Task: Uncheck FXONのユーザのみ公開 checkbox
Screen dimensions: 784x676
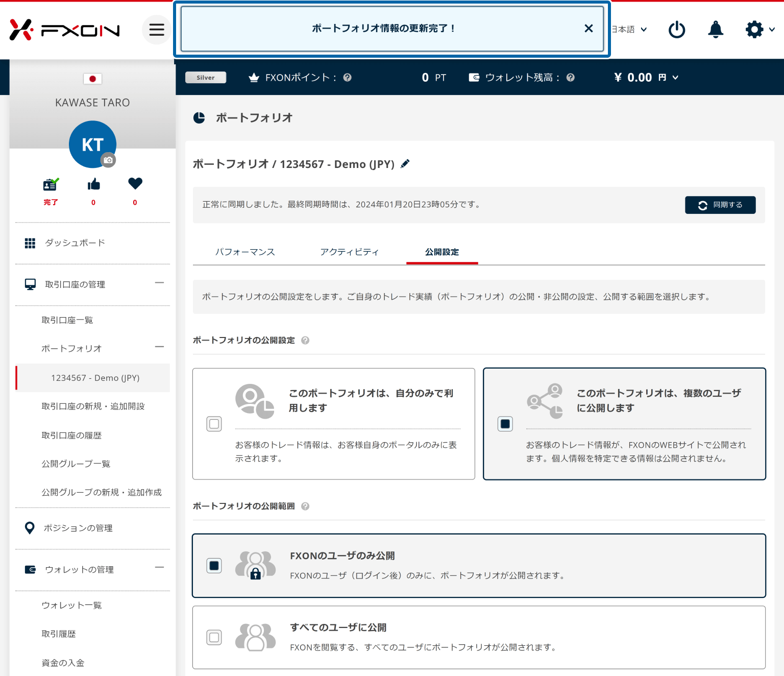Action: (214, 566)
